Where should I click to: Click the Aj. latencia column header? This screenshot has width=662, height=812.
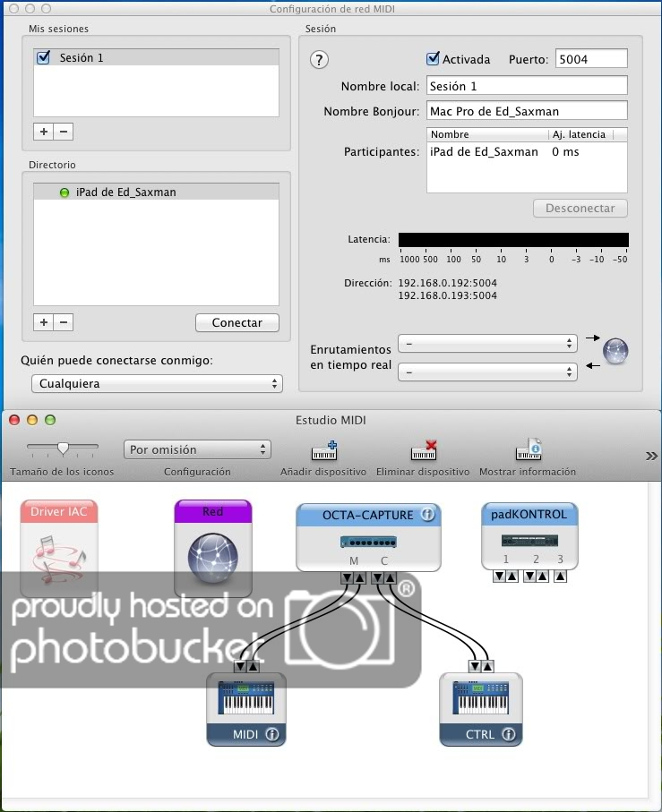click(x=580, y=134)
